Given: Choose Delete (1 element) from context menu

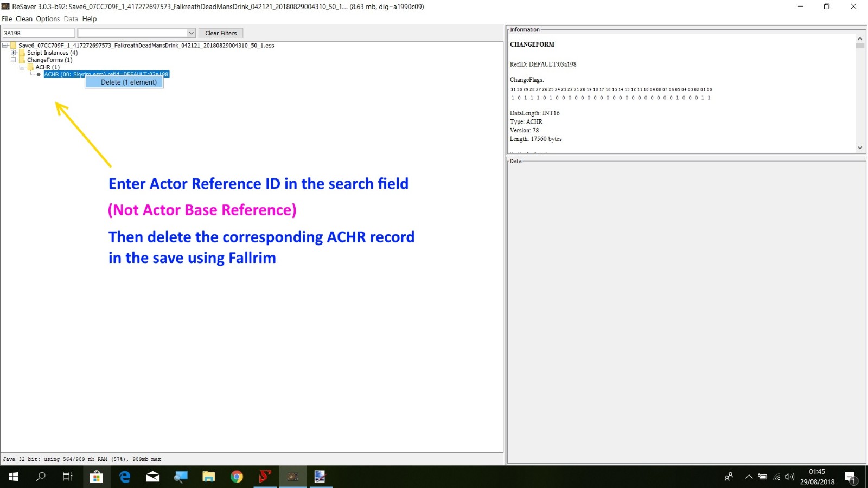Looking at the screenshot, I should (x=129, y=82).
